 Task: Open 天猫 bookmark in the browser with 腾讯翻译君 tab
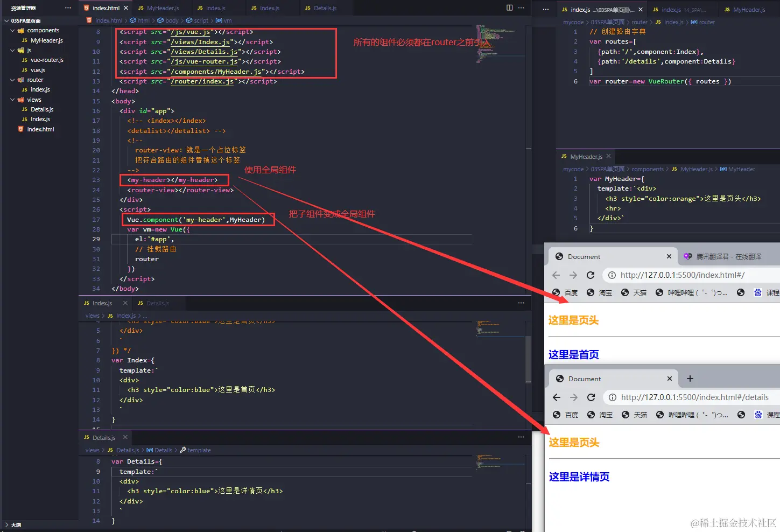pyautogui.click(x=634, y=292)
